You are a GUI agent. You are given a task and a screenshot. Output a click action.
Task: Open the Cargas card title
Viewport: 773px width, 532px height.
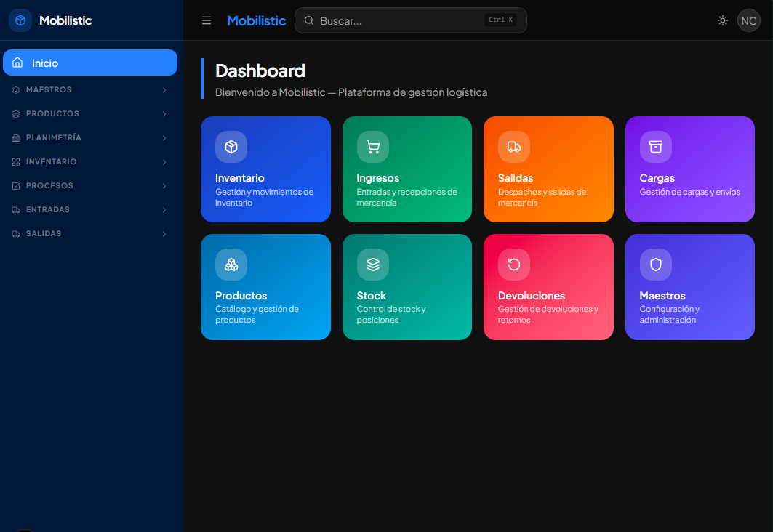657,178
